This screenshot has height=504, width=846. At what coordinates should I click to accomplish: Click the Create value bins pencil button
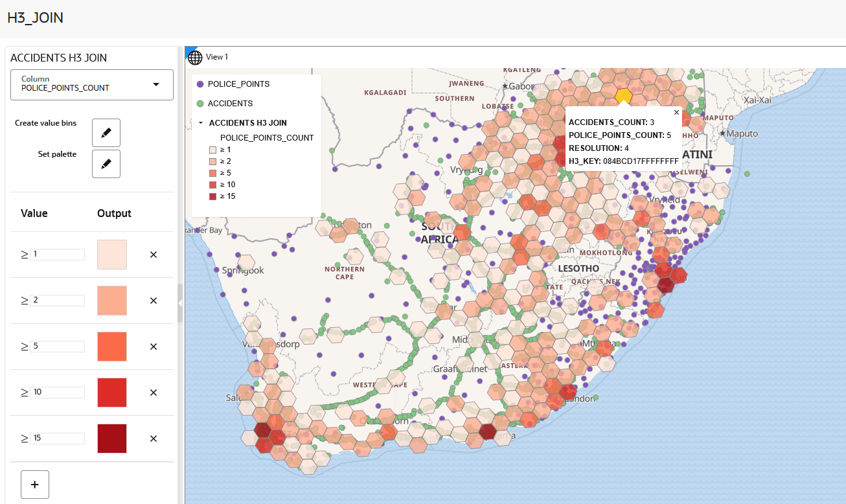click(106, 133)
